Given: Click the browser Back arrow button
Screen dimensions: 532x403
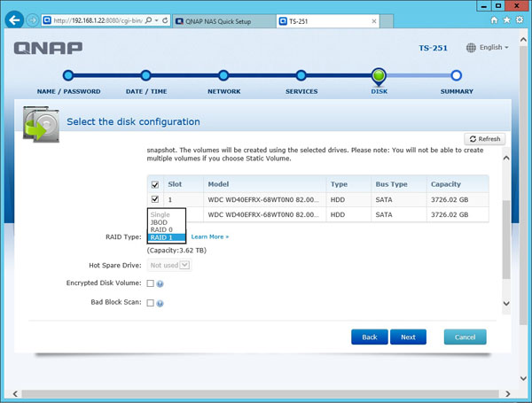Looking at the screenshot, I should point(14,20).
